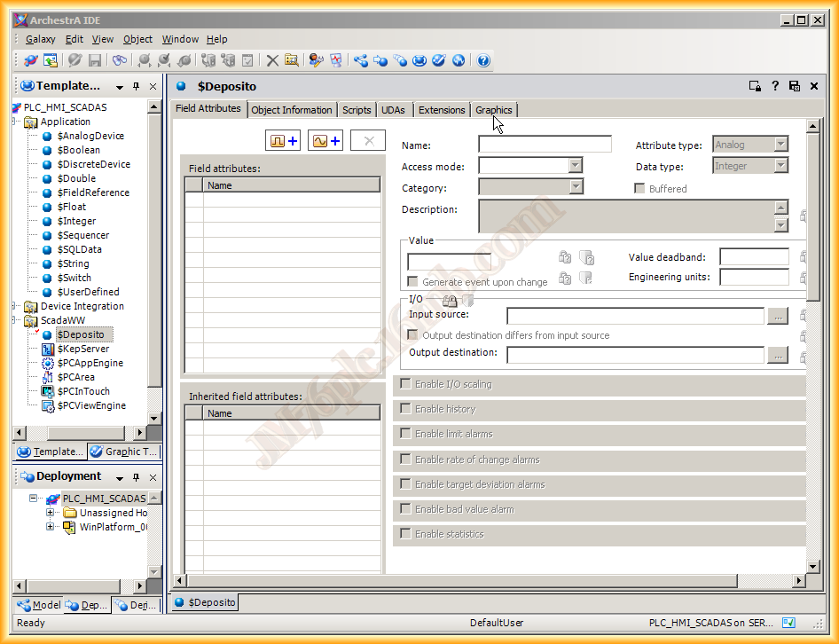This screenshot has height=644, width=839.
Task: Toggle the Enable history checkbox
Action: tap(406, 409)
